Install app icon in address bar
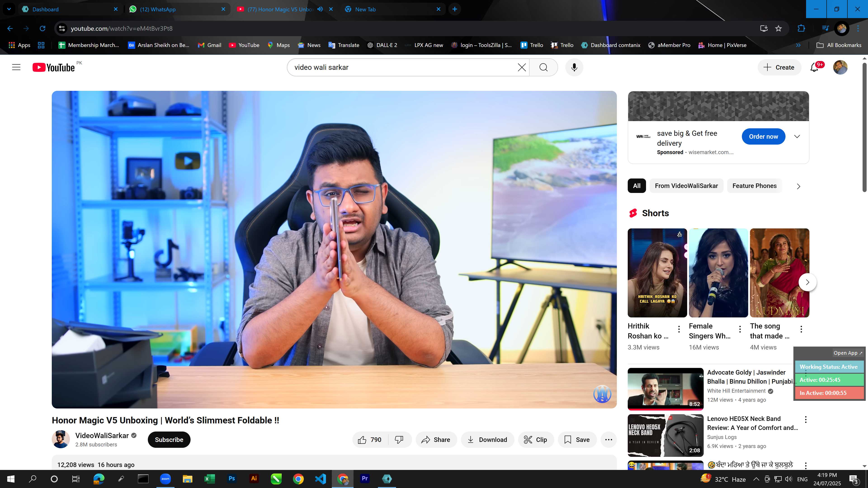The width and height of the screenshot is (868, 488). pos(764,29)
